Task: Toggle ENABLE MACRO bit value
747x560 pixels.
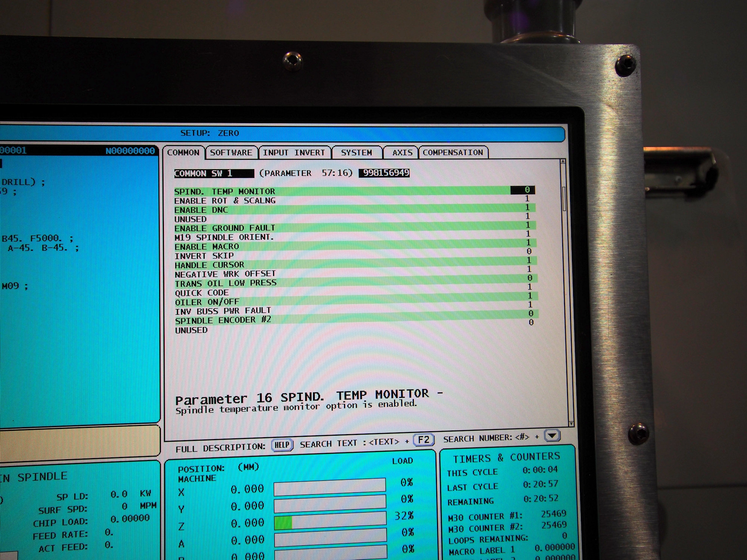Action: coord(529,243)
